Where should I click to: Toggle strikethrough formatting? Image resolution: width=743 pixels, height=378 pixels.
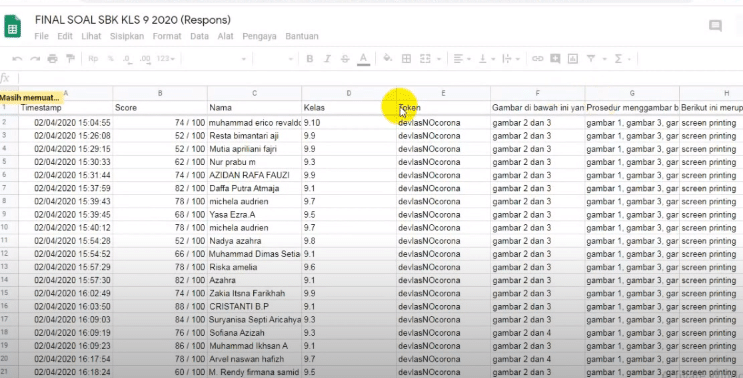[x=345, y=59]
